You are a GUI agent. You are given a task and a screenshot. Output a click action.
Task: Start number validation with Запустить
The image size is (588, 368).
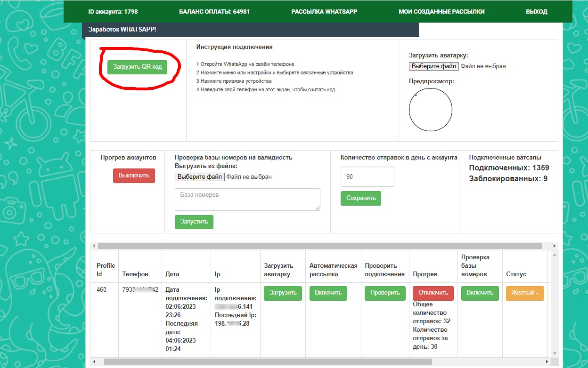[x=194, y=222]
